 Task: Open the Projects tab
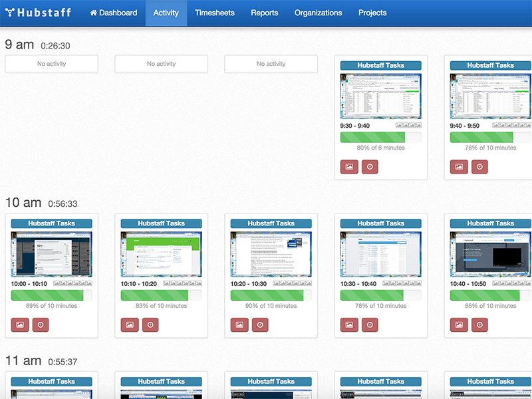click(x=372, y=13)
